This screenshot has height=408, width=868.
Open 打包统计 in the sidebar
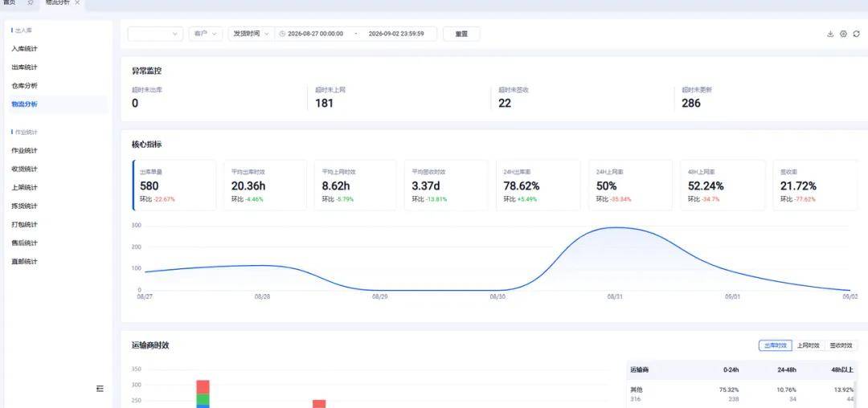click(x=24, y=224)
